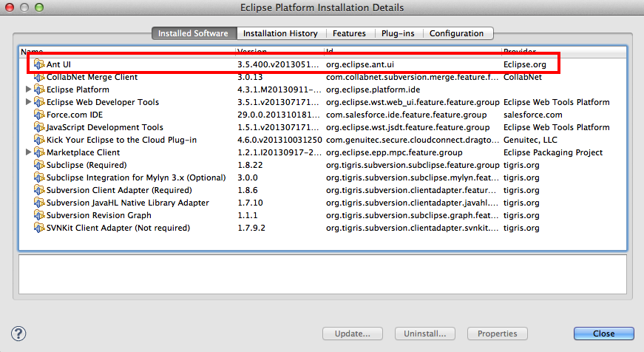
Task: Click the Eclipse Platform feature icon
Action: click(39, 89)
